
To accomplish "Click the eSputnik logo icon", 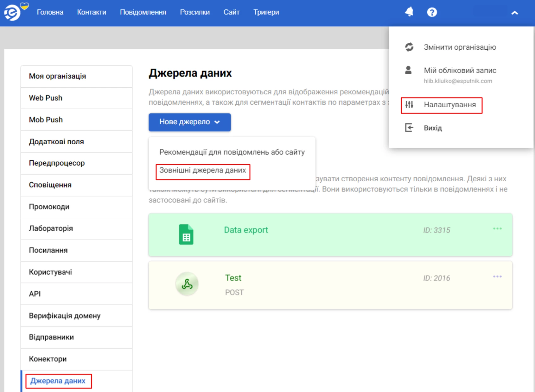I will [12, 13].
